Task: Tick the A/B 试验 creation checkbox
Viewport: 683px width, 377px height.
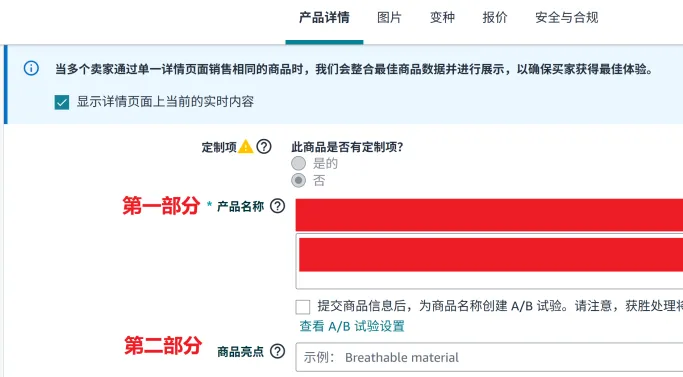Action: click(x=303, y=307)
